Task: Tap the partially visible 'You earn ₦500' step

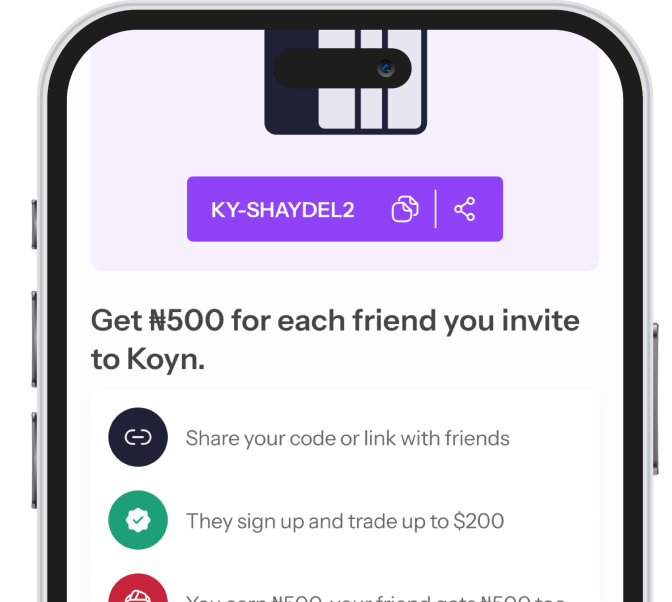Action: [x=375, y=598]
